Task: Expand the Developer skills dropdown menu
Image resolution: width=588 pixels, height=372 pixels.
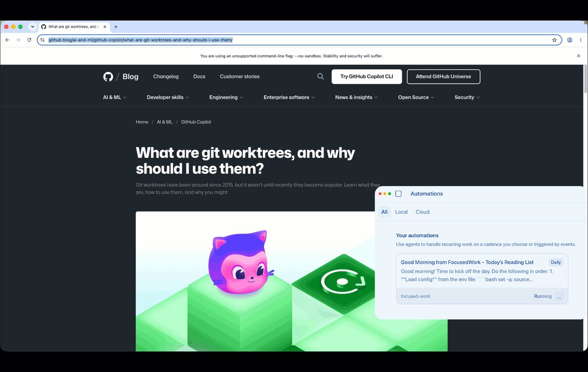Action: point(168,97)
